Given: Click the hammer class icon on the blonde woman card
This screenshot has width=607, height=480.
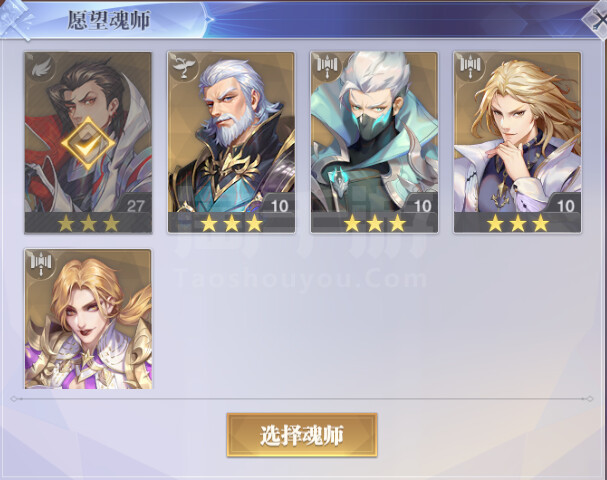Looking at the screenshot, I should pos(41,263).
